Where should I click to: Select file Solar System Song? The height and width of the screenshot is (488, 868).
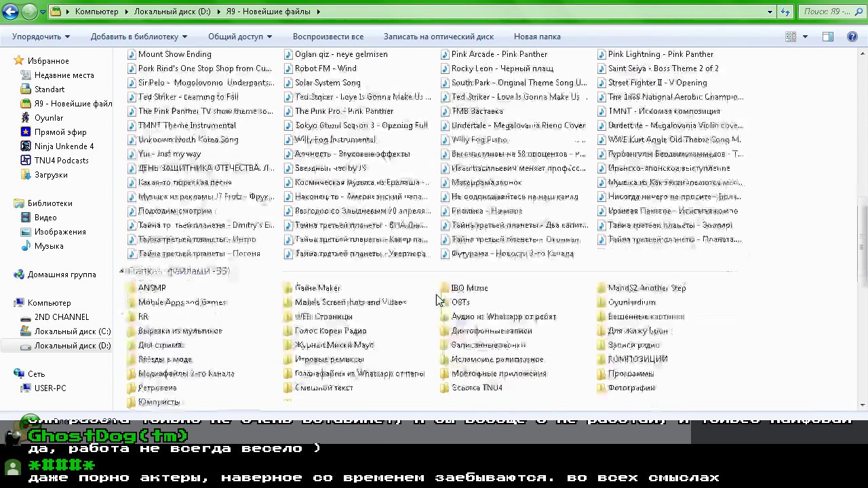(x=328, y=83)
